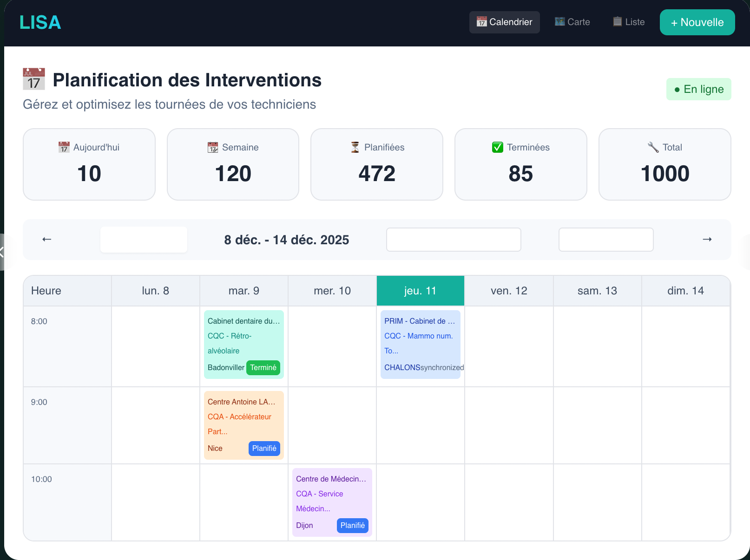Click the Terminé badge on the Badonviller intervention
The width and height of the screenshot is (750, 560).
[263, 367]
